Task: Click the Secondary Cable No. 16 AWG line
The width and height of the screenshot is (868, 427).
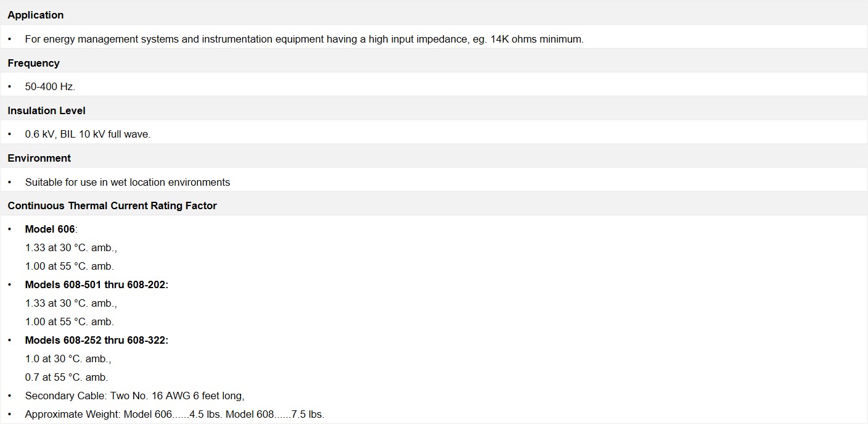Action: pyautogui.click(x=135, y=396)
